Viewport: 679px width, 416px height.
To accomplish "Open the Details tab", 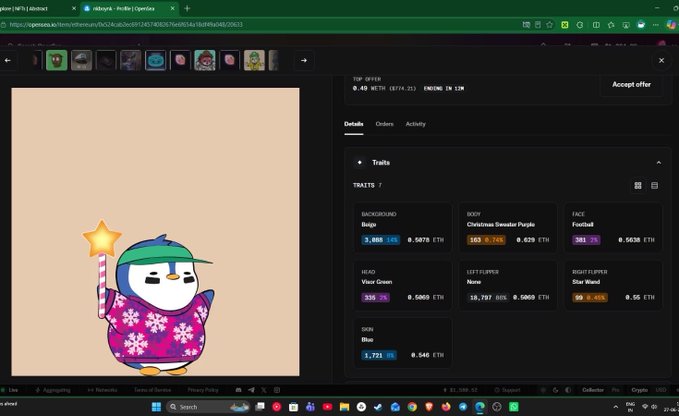I will (353, 124).
